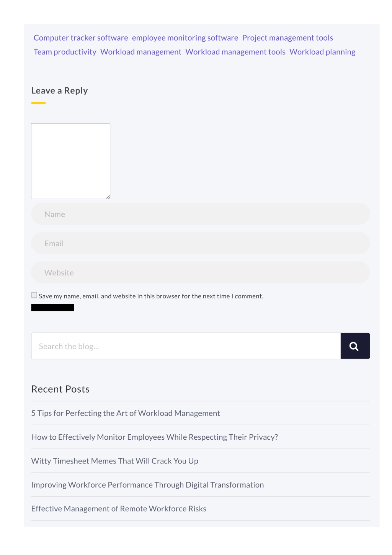Check the save name, email, website checkbox
The width and height of the screenshot is (392, 555).
coord(34,295)
